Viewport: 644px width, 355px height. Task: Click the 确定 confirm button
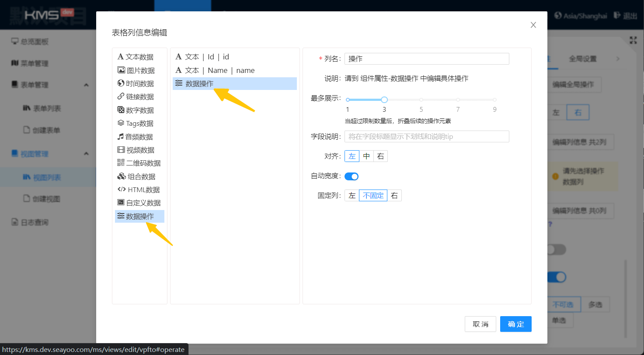point(515,324)
